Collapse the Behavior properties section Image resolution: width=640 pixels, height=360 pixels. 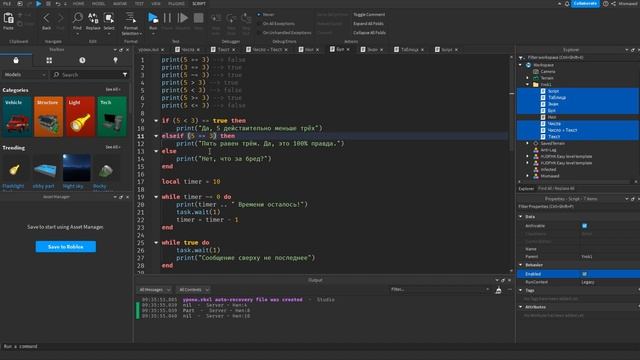click(x=521, y=265)
